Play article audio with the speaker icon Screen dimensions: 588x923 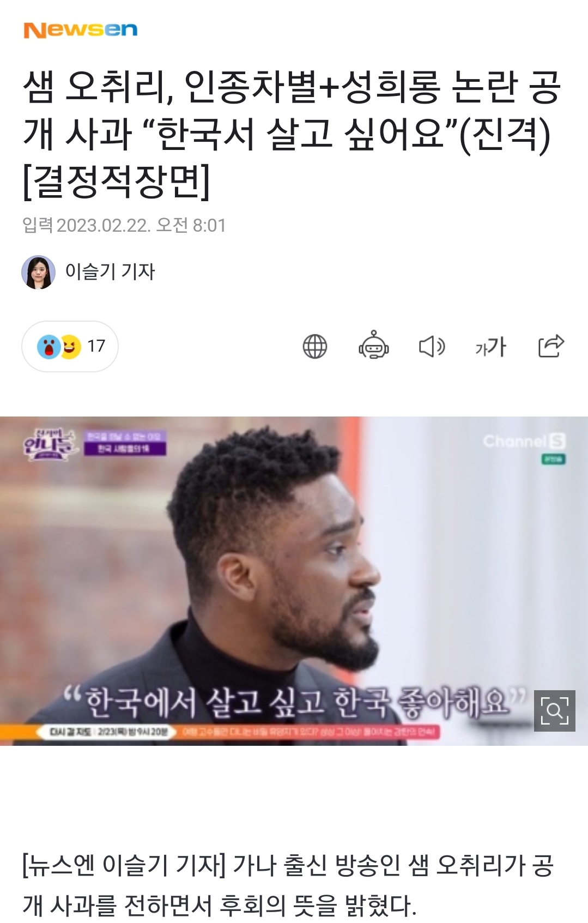click(432, 347)
